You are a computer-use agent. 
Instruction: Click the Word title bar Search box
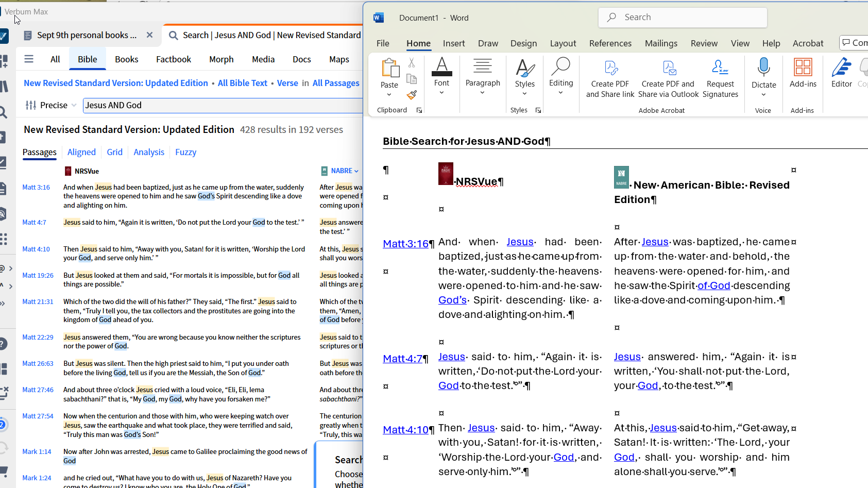point(683,18)
